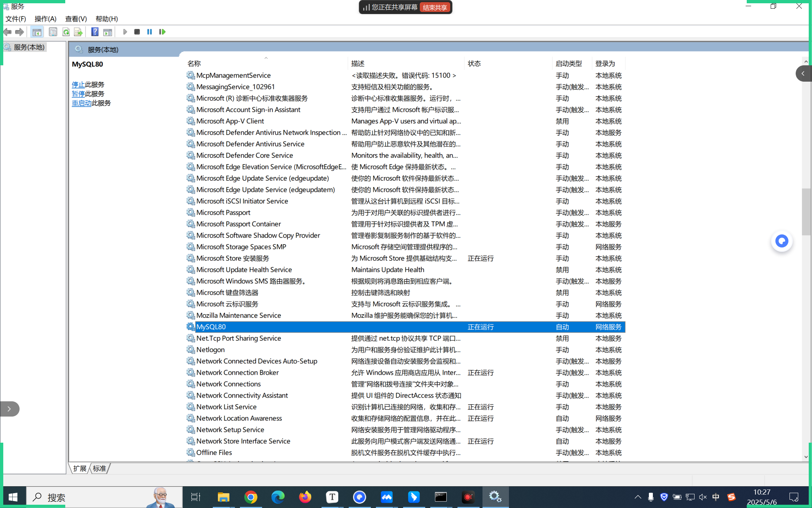Click the Back arrow in toolbar
Screen dimensions: 812x508
[x=8, y=32]
